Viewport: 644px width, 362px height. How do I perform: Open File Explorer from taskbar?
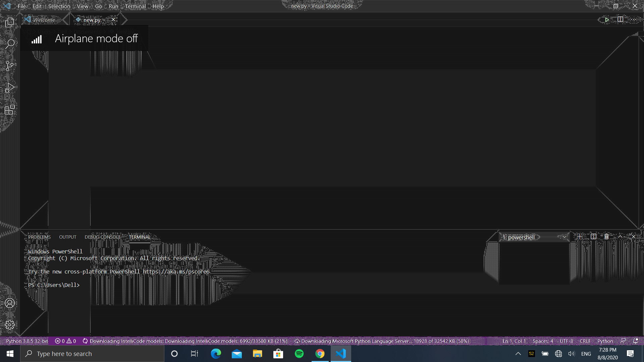(x=257, y=354)
